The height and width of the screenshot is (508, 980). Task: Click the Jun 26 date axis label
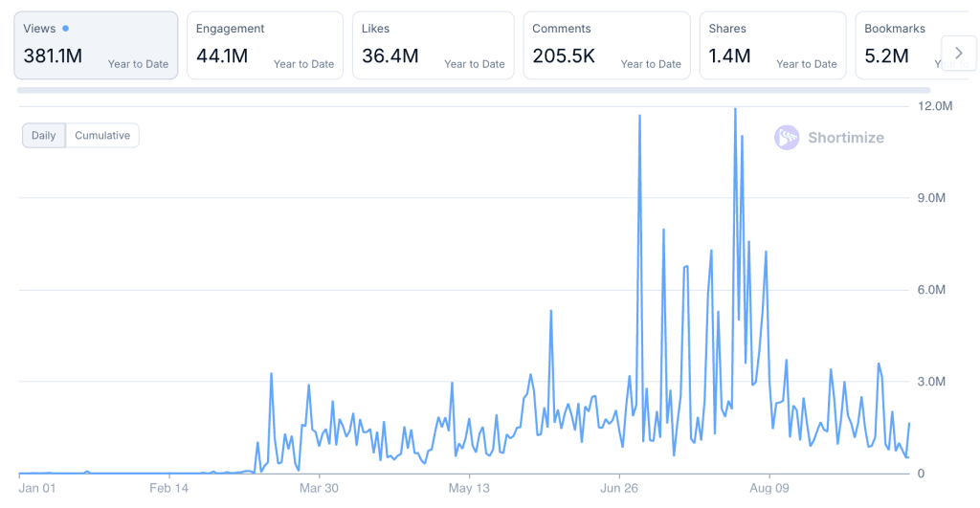619,489
